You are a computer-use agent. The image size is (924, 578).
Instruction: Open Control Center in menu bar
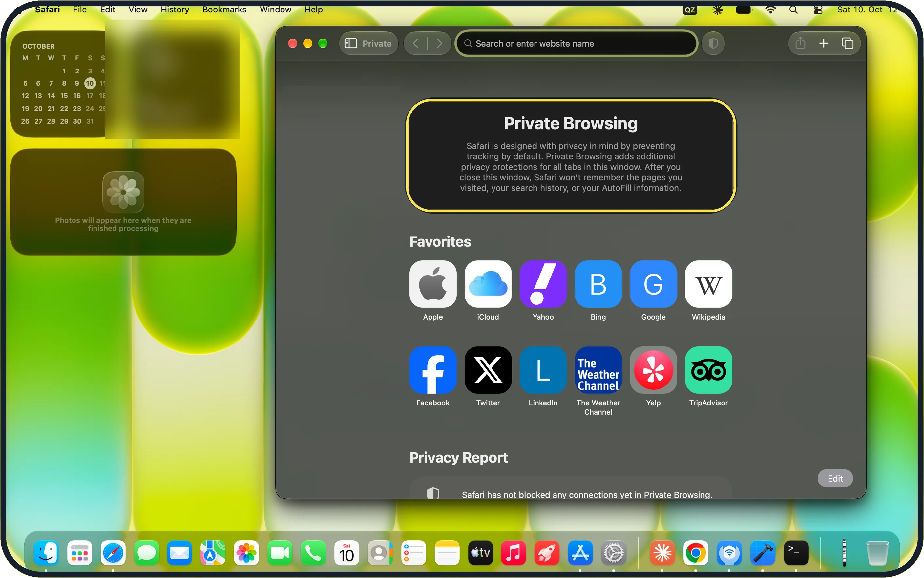[817, 10]
